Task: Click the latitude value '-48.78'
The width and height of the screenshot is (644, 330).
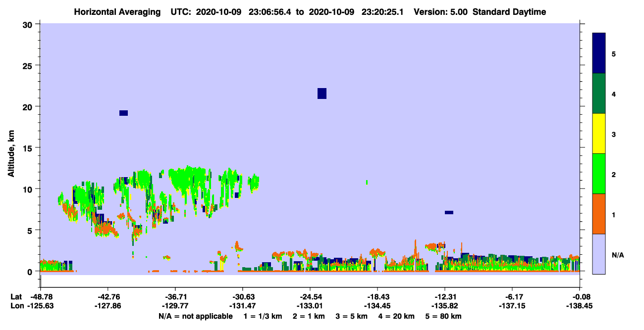Action: [x=41, y=297]
